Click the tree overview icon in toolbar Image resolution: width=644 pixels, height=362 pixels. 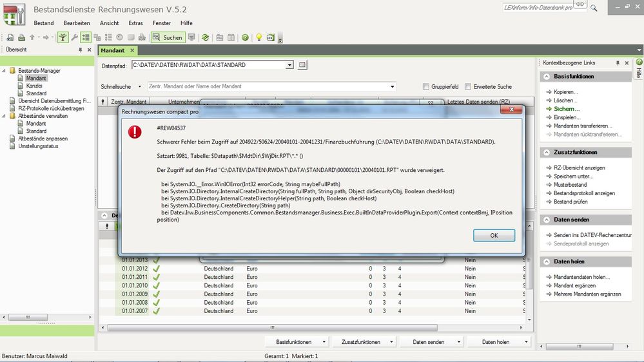[63, 37]
